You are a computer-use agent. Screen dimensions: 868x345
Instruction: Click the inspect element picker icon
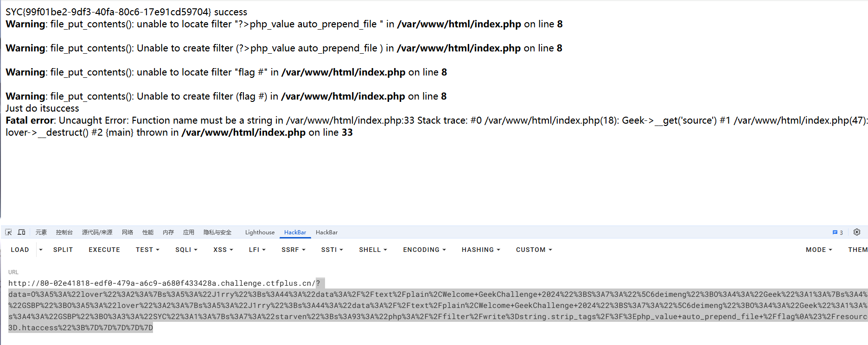pyautogui.click(x=8, y=232)
